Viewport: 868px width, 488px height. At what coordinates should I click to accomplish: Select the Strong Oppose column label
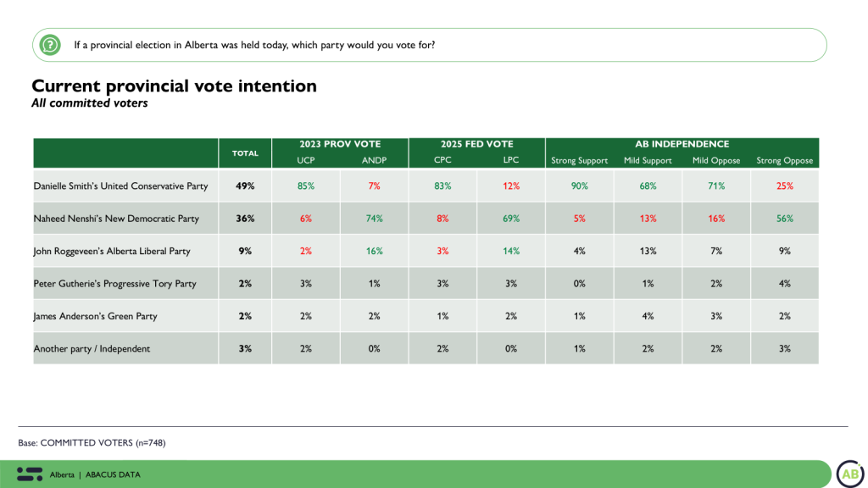(x=785, y=160)
